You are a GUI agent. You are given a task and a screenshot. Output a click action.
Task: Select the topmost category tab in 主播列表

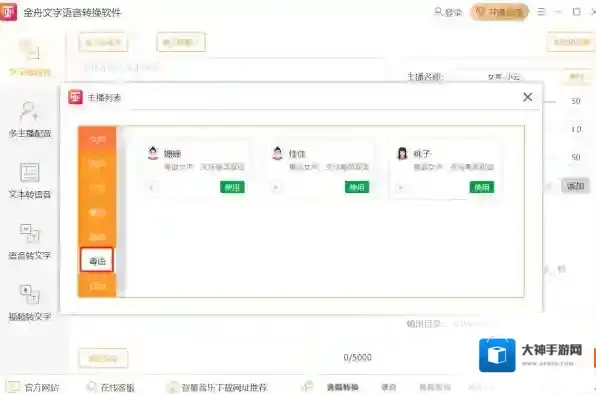tap(97, 139)
